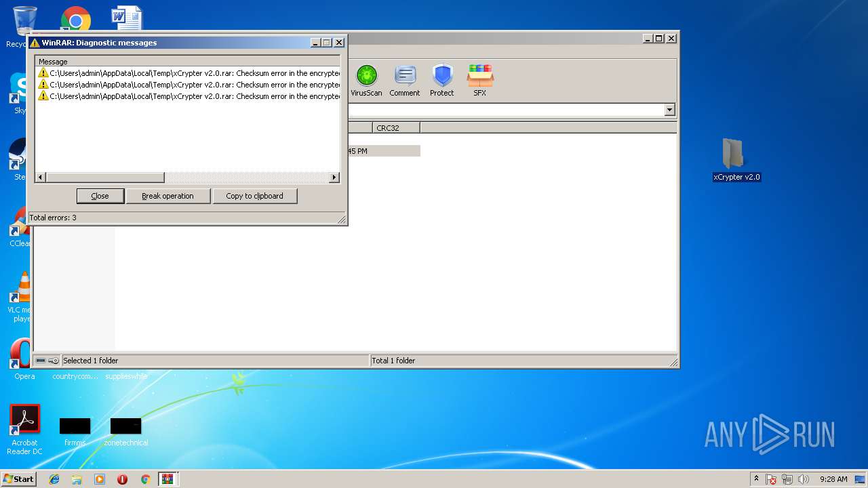Click the 'Total errors: 3' status text
The image size is (868, 488).
53,218
